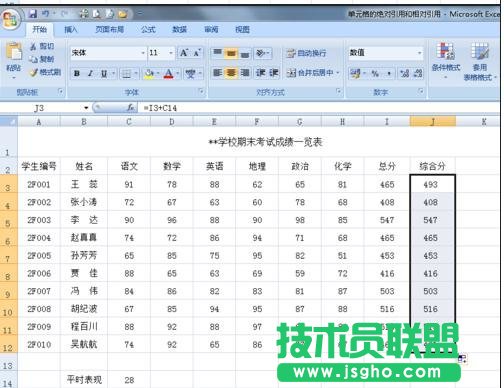The height and width of the screenshot is (388, 504).
Task: Click Merge and Center (合并后居中) button
Action: click(x=310, y=73)
